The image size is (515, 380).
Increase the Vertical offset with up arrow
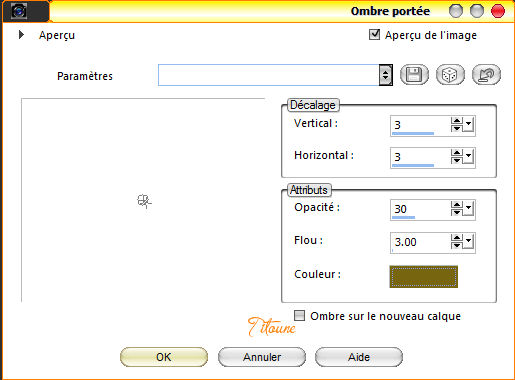[457, 121]
